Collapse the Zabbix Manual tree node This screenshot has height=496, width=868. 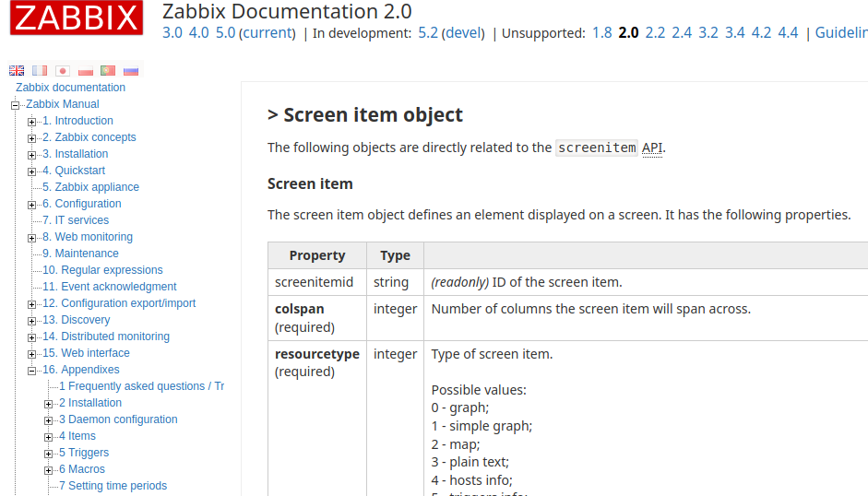tap(16, 104)
